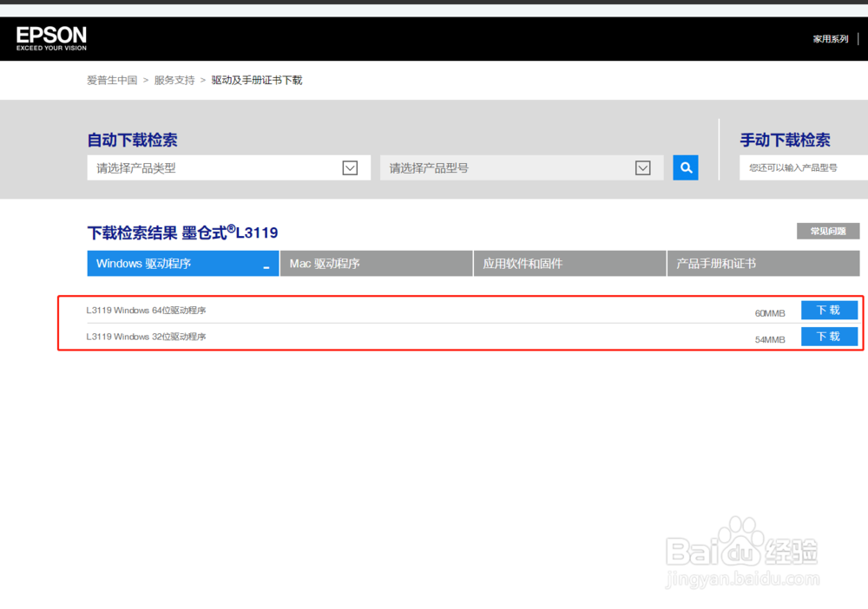Click the 常见问题 button
868x609 pixels.
tap(828, 232)
